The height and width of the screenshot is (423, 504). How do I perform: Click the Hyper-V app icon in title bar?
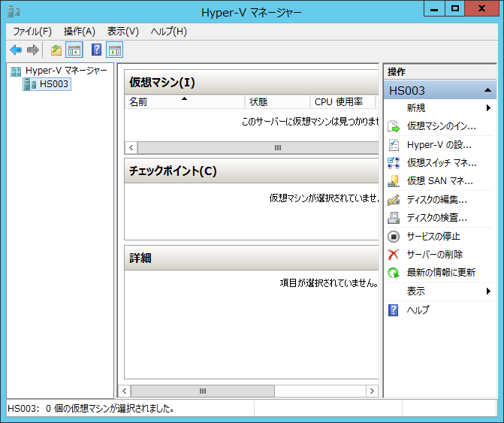coord(14,11)
